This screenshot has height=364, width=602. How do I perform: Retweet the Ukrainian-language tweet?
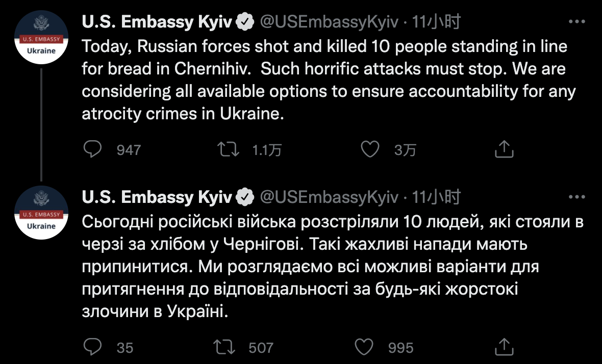tap(225, 347)
